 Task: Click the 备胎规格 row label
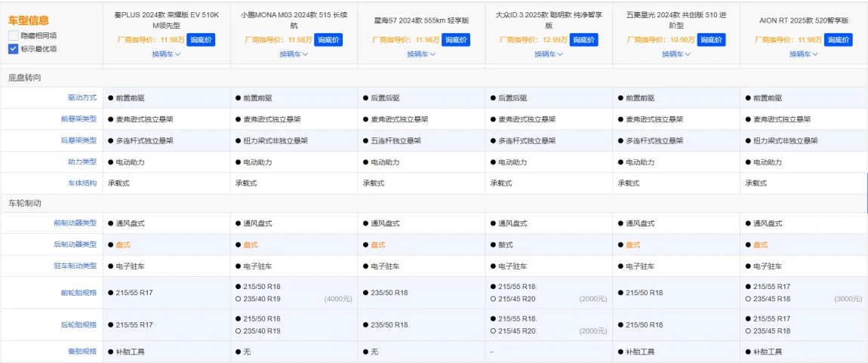click(x=82, y=352)
